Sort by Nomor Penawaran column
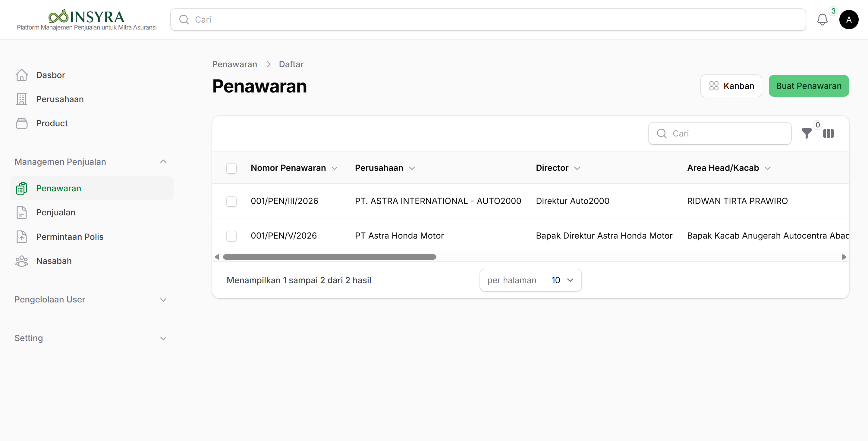Screen dimensions: 868x441 (294, 168)
